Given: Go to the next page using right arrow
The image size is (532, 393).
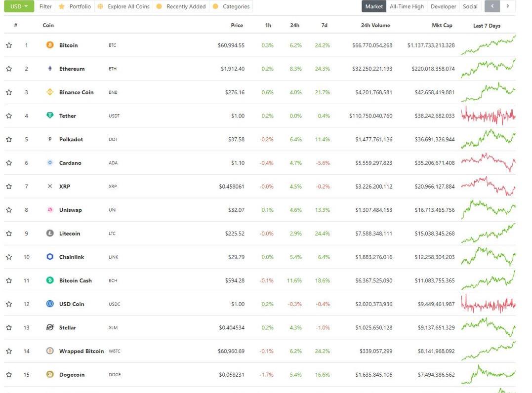Looking at the screenshot, I should pos(508,6).
